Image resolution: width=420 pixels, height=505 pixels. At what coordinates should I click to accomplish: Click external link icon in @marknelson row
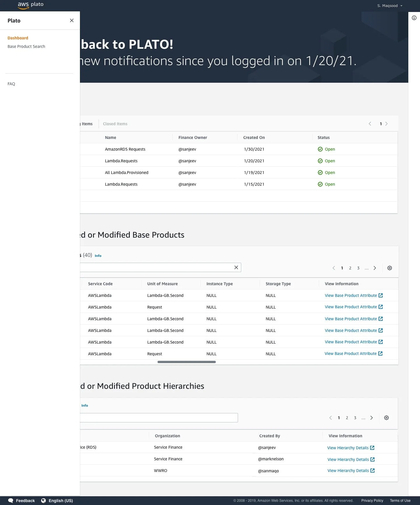[372, 459]
